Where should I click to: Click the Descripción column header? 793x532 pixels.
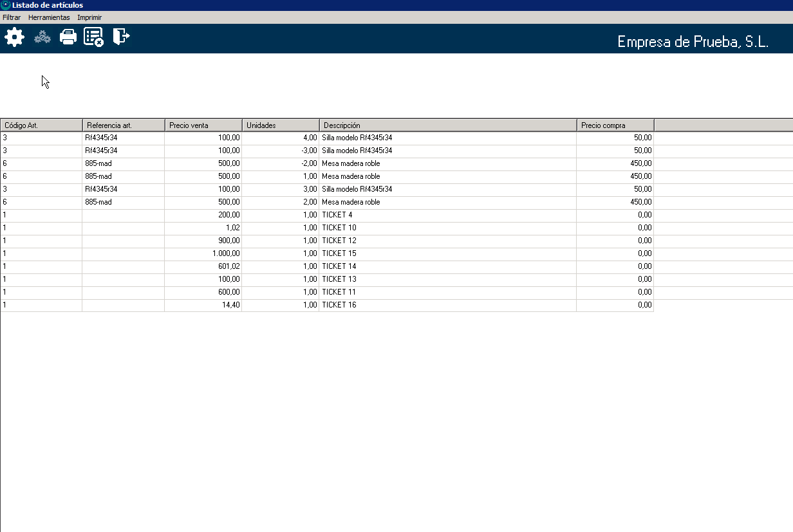tap(448, 125)
